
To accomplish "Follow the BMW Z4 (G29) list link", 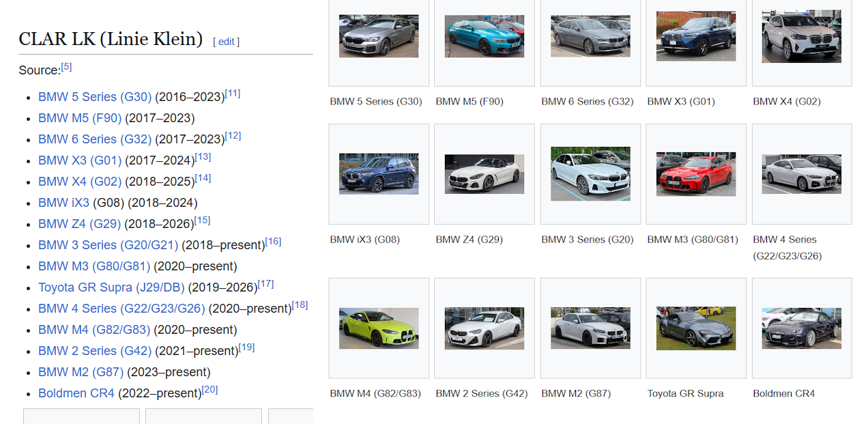I will coord(79,224).
